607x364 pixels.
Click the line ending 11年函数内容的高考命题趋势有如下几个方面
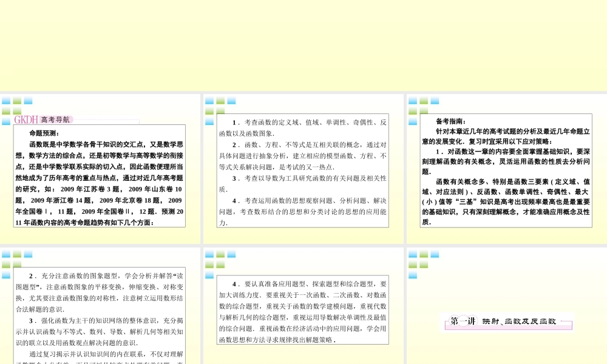point(85,223)
